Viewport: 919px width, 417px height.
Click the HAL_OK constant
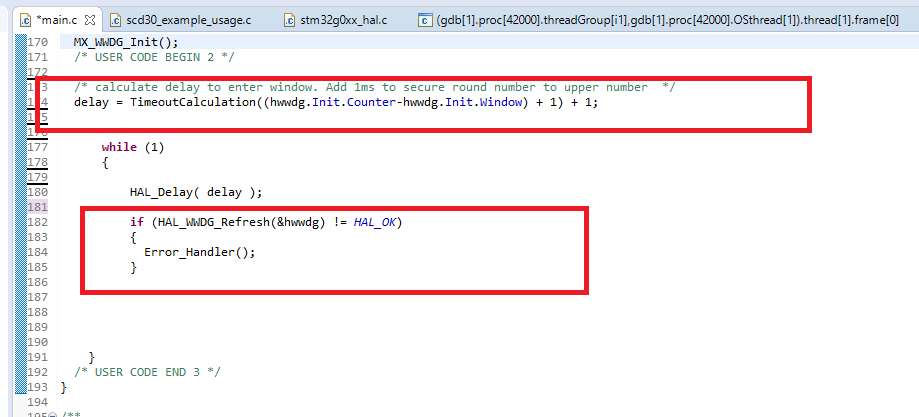375,222
